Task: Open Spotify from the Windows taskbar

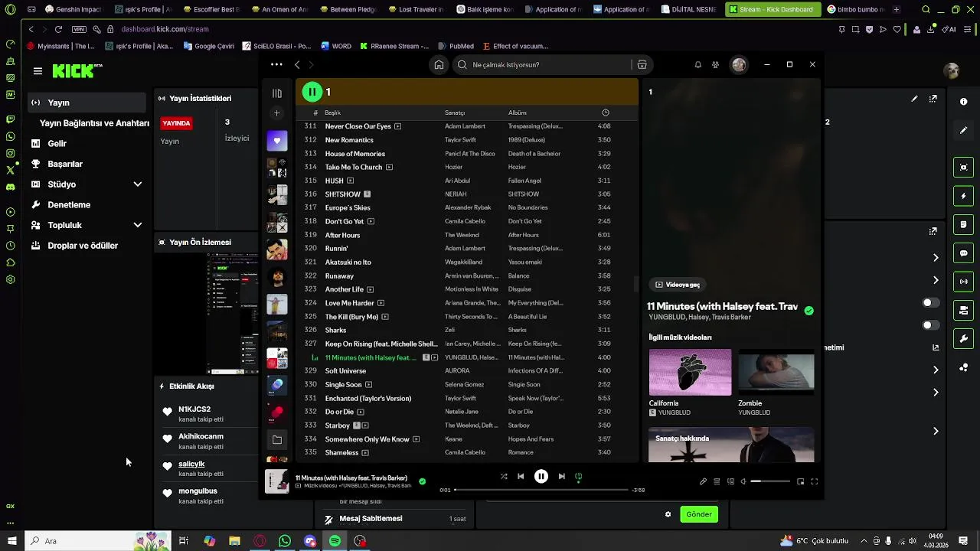Action: pos(335,541)
